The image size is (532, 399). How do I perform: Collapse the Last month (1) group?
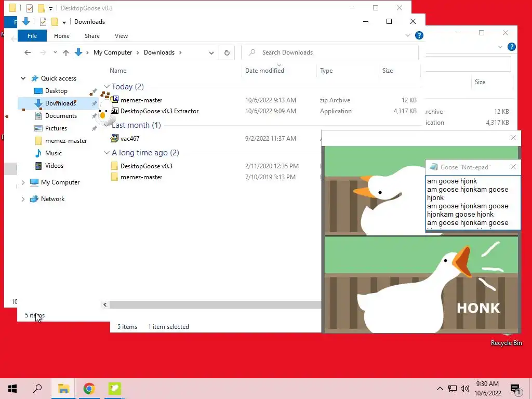[107, 125]
